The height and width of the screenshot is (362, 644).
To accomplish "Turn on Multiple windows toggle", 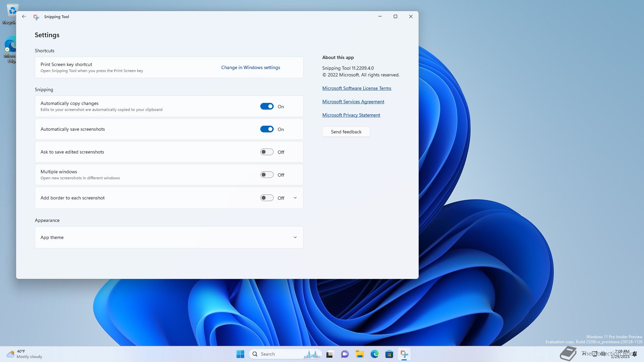I will 267,175.
